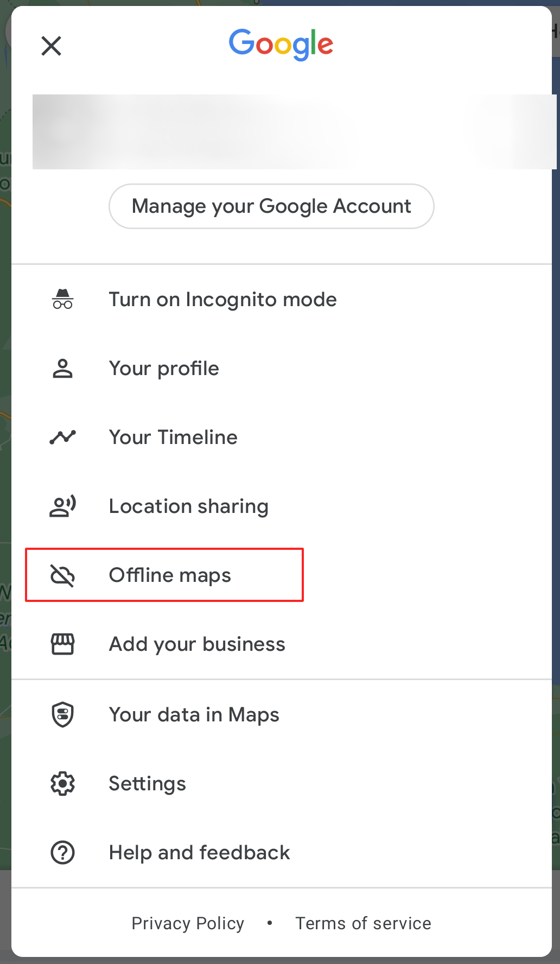The image size is (560, 964).
Task: Click the Incognito hat-and-glasses icon
Action: (x=62, y=299)
